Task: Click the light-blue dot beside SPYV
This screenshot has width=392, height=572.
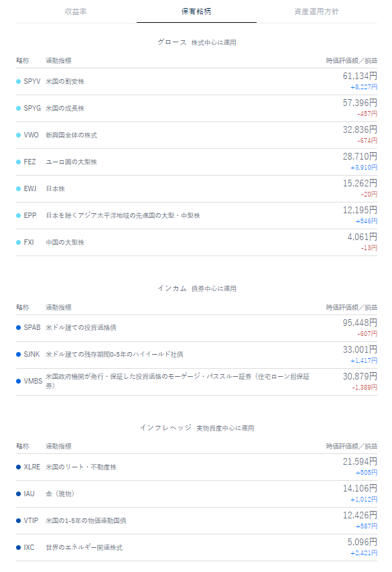Action: (18, 82)
